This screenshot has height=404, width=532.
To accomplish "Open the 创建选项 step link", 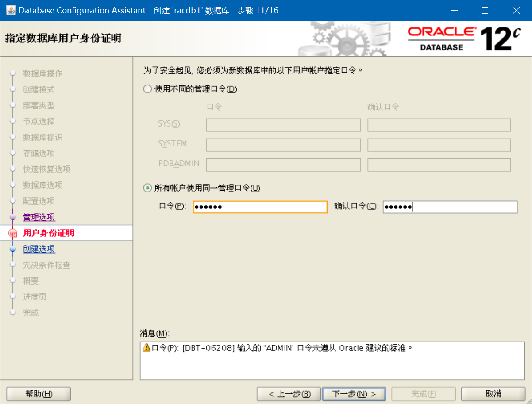I will click(39, 249).
